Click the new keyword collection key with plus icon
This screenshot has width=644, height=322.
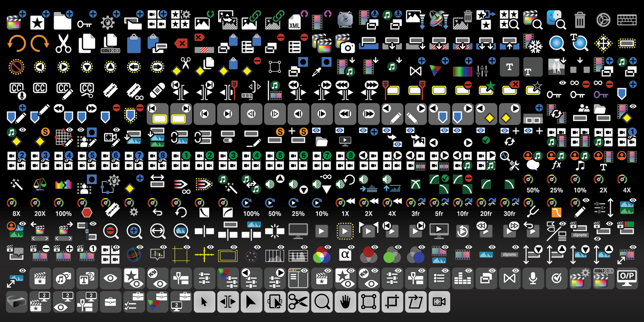coord(87,20)
